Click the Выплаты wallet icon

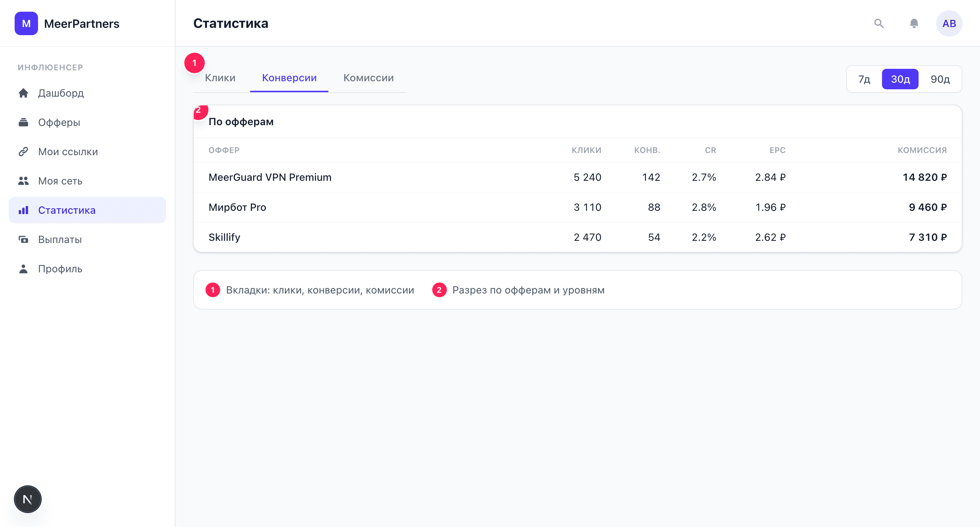(24, 239)
